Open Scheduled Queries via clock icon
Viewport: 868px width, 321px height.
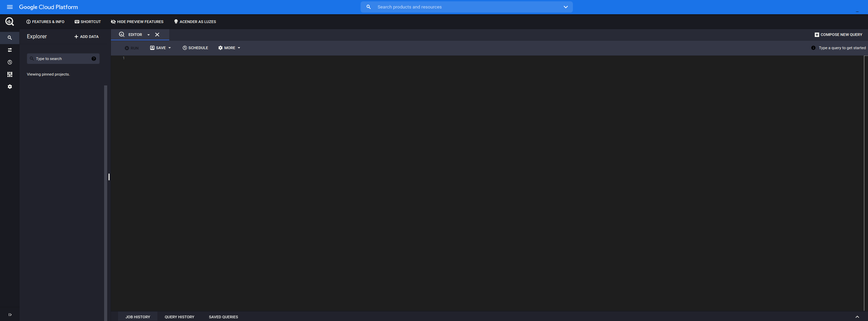coord(9,62)
